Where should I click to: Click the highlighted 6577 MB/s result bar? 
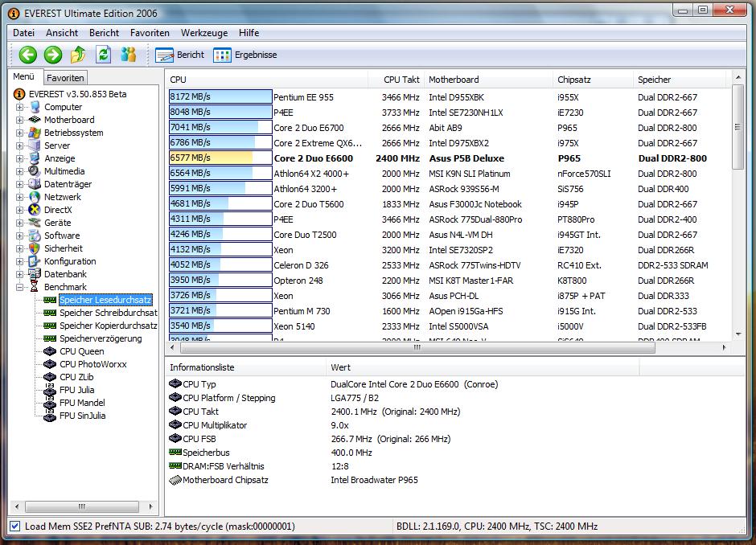[220, 158]
